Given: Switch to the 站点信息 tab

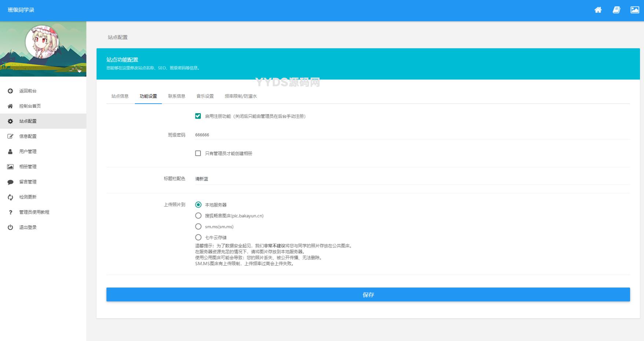Looking at the screenshot, I should pyautogui.click(x=120, y=96).
